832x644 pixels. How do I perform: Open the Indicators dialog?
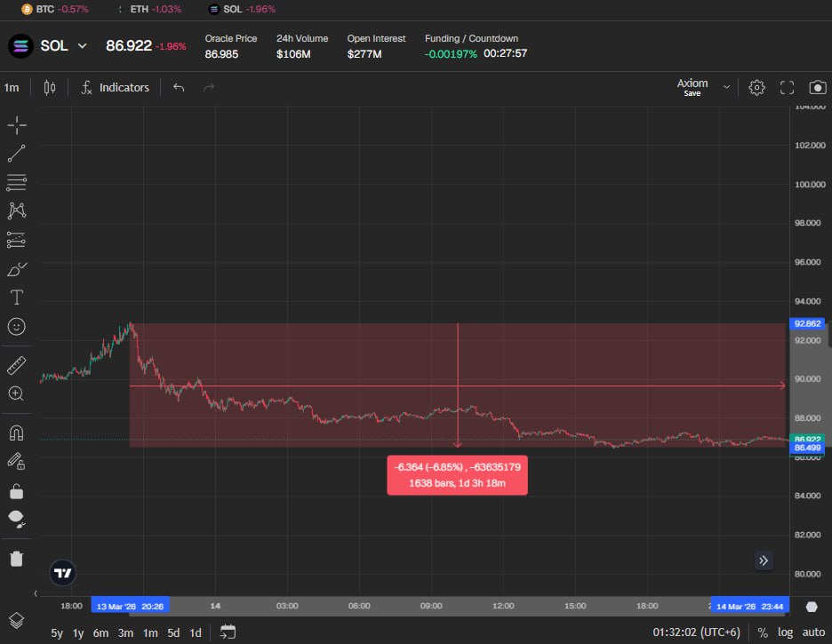click(x=116, y=87)
